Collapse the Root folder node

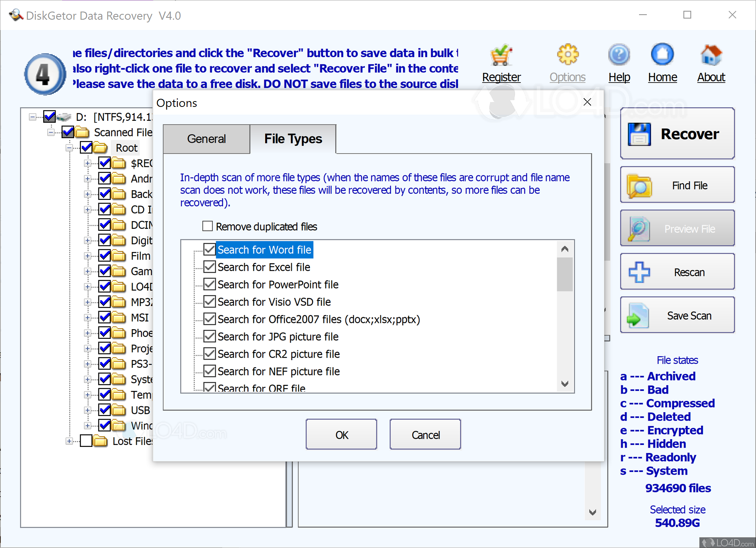pyautogui.click(x=69, y=148)
